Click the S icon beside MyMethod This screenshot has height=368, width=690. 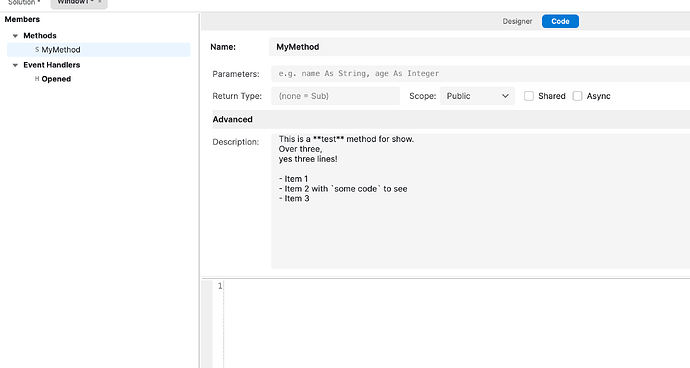[x=37, y=50]
